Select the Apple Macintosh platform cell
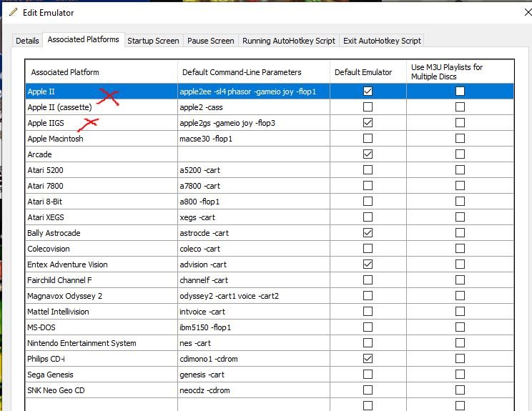Screen dimensions: 532x411 102,139
